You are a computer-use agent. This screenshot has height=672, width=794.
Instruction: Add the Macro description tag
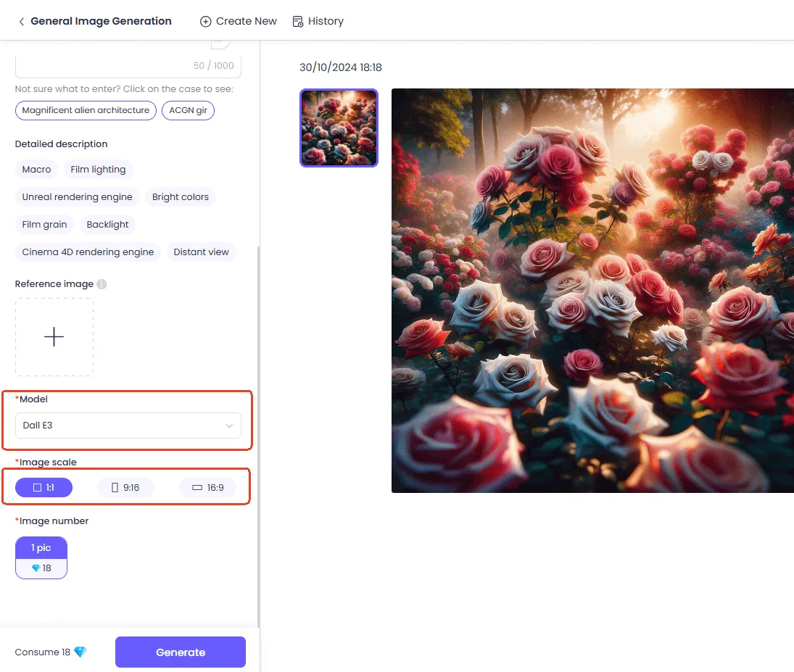point(36,169)
